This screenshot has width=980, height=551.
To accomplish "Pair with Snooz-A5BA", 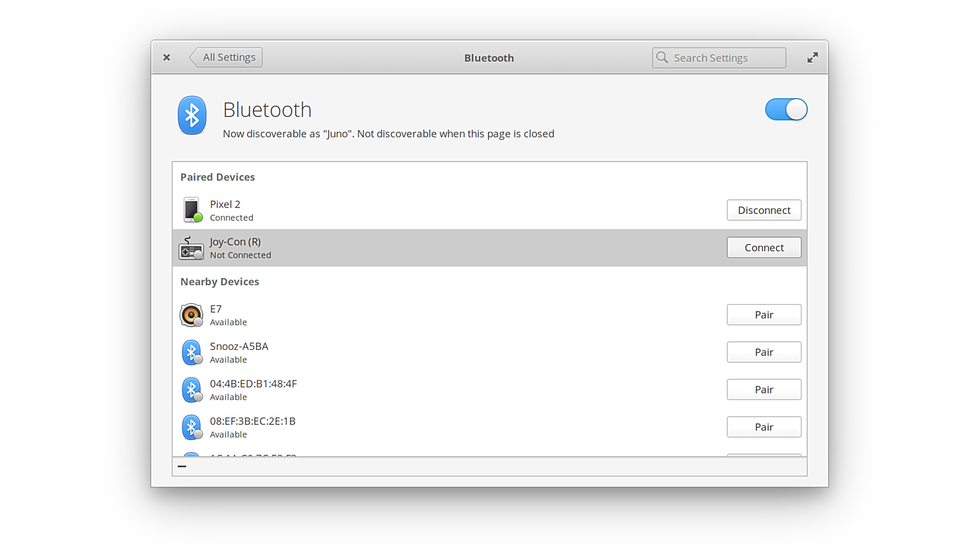I will [764, 352].
